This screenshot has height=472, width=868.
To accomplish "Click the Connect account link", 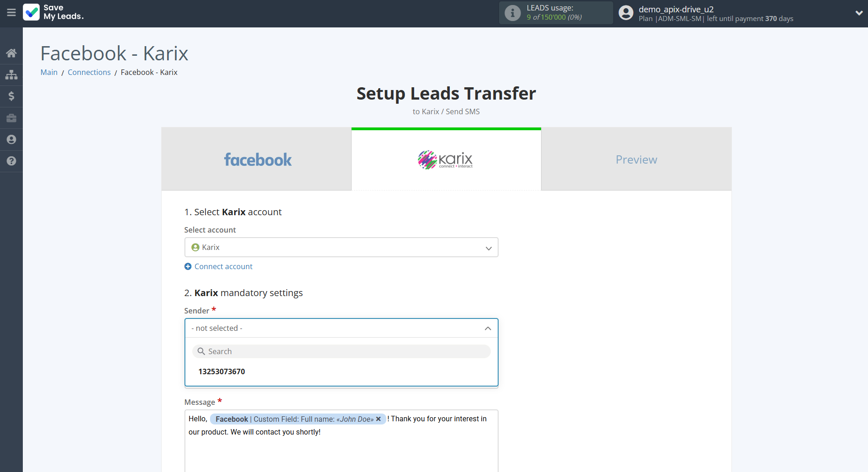I will (223, 266).
